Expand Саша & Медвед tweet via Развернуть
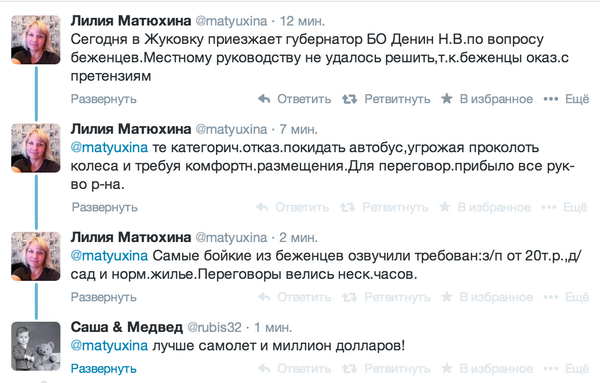This screenshot has height=383, width=600. click(x=104, y=369)
